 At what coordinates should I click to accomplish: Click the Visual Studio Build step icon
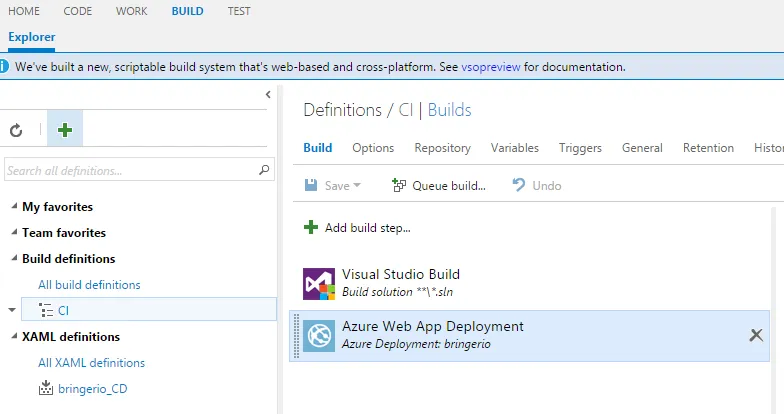point(319,283)
